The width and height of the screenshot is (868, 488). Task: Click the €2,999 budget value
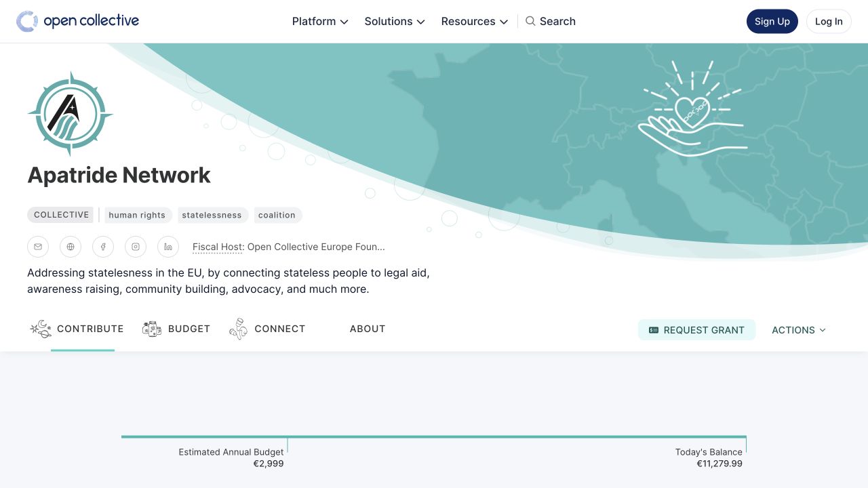tap(269, 464)
